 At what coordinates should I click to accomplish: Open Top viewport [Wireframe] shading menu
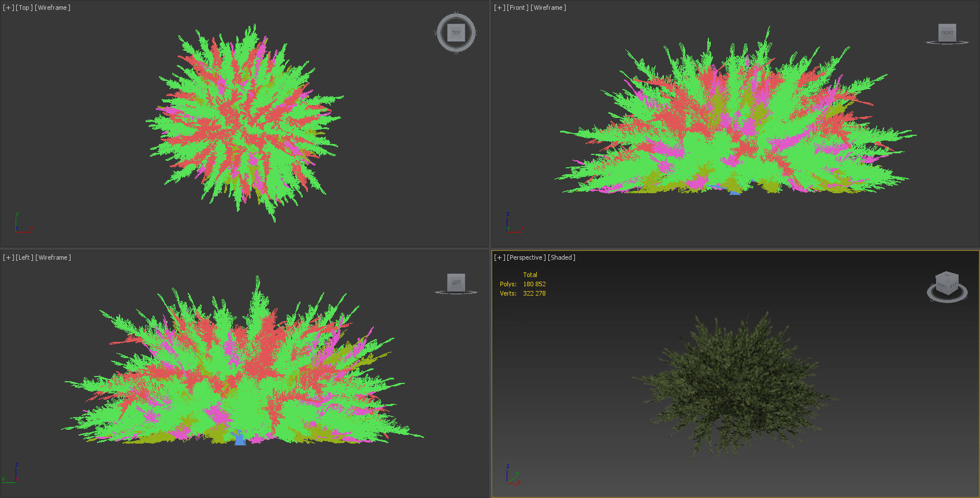pos(53,8)
